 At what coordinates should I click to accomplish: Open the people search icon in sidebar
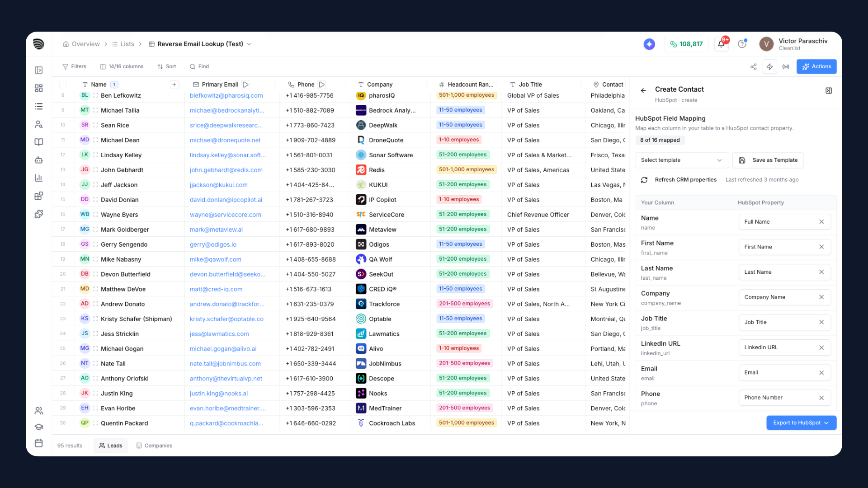tap(39, 124)
